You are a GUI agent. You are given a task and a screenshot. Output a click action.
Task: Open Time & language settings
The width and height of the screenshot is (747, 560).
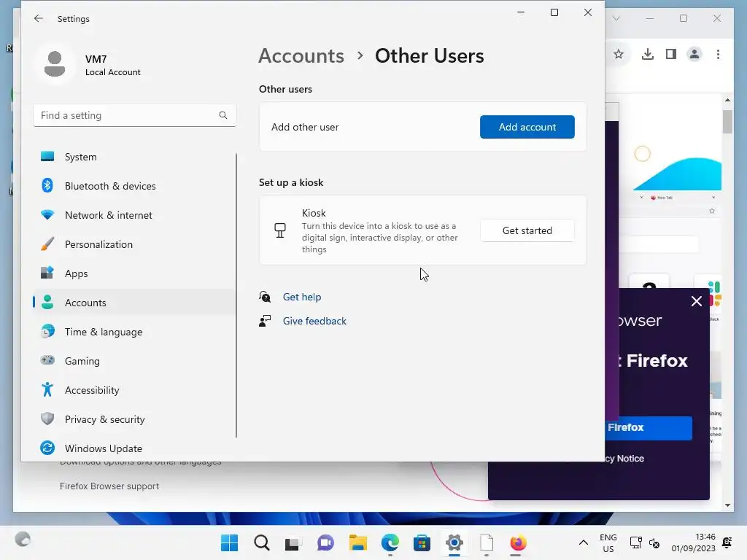(x=134, y=332)
